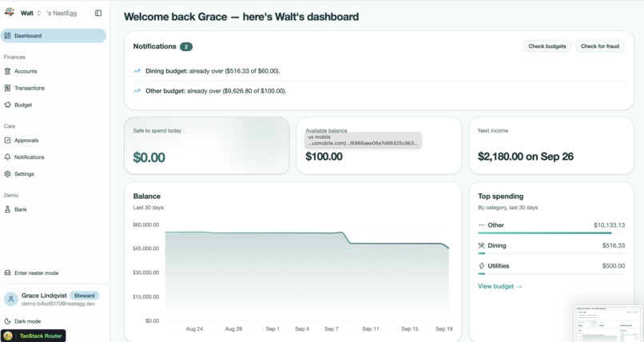Click the Budget piggy bank icon
Image resolution: width=644 pixels, height=342 pixels.
tap(7, 105)
